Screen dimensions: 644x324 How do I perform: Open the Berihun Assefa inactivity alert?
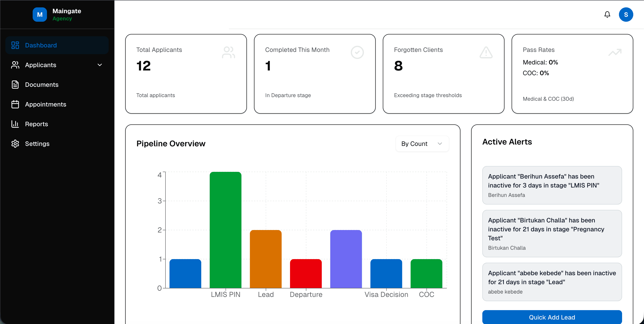pos(552,185)
